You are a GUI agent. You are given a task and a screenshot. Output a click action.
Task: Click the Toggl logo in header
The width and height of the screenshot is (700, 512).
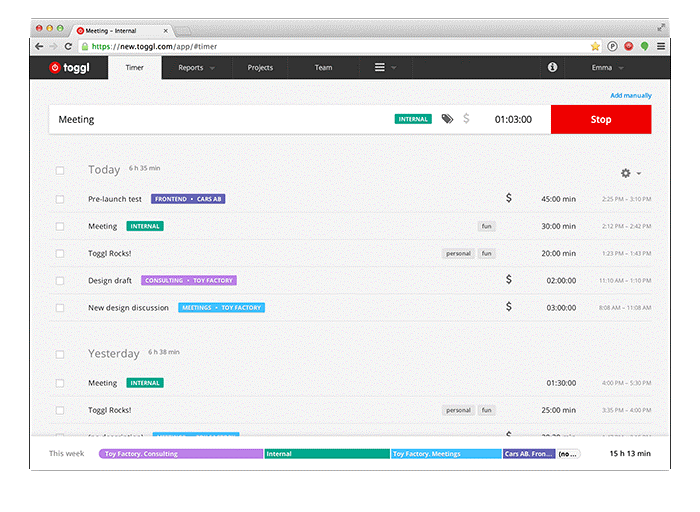(x=69, y=67)
